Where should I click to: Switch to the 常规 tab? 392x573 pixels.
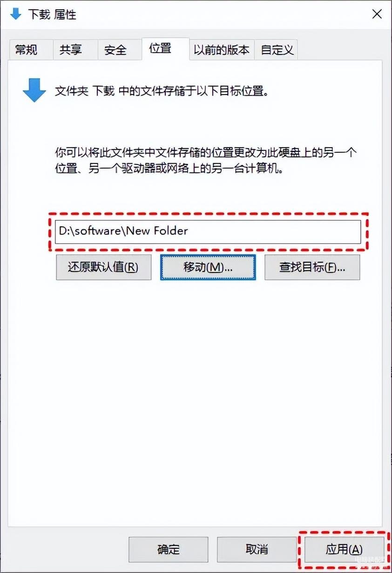coord(27,50)
